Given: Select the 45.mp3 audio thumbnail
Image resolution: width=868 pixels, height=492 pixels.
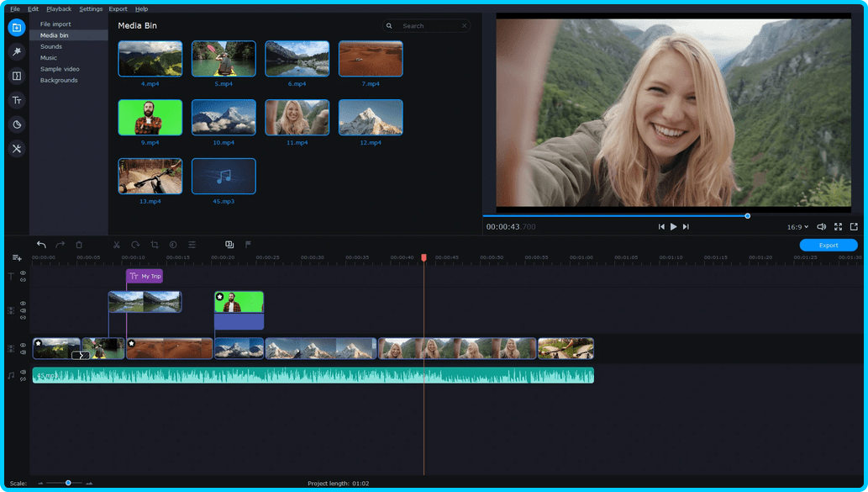Looking at the screenshot, I should tap(224, 176).
